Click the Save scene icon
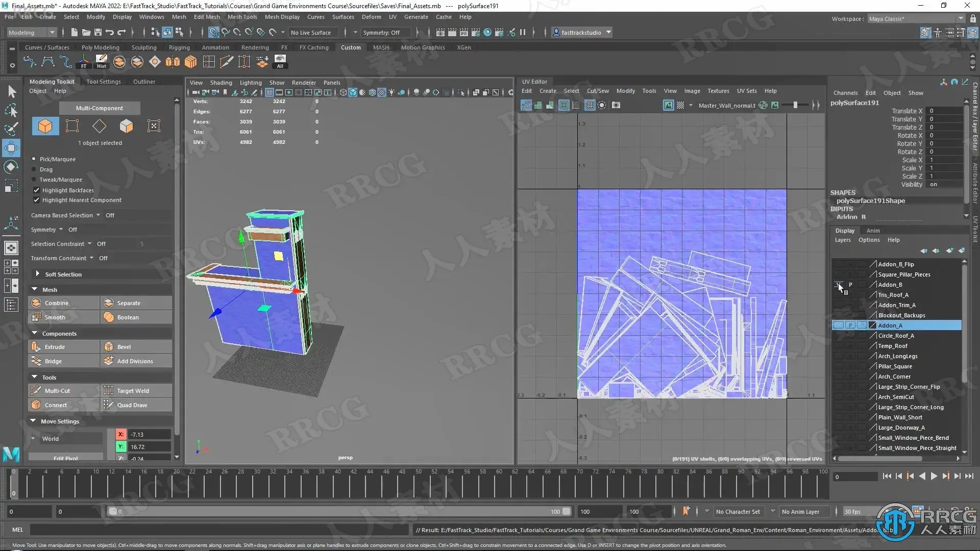This screenshot has width=980, height=551. tap(97, 32)
